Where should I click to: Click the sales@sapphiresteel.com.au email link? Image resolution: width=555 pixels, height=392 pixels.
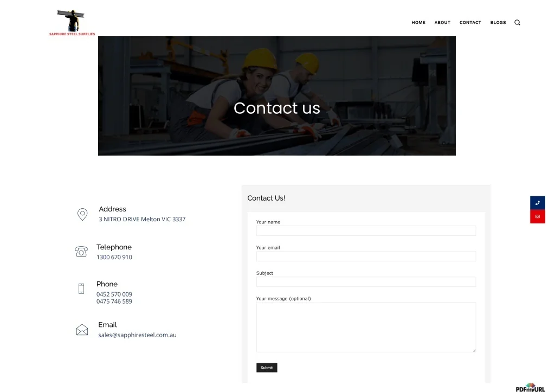click(x=137, y=335)
